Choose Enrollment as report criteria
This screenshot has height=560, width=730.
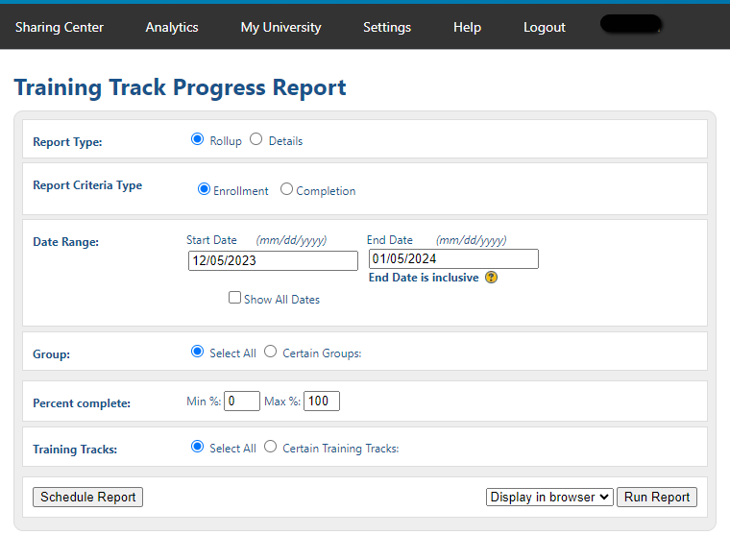[x=204, y=189]
